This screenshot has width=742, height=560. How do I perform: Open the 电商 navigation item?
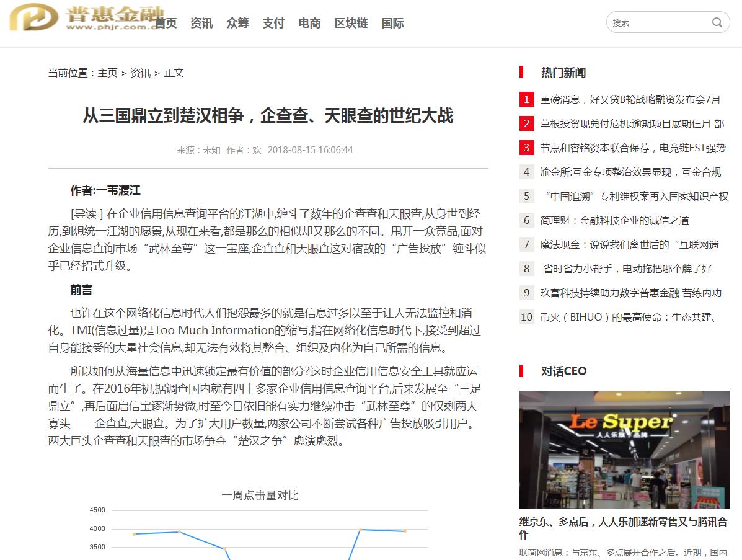click(309, 23)
